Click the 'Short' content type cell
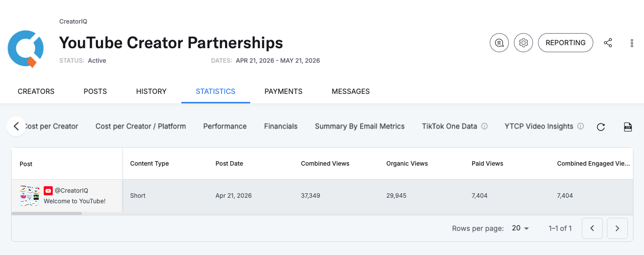 tap(138, 196)
